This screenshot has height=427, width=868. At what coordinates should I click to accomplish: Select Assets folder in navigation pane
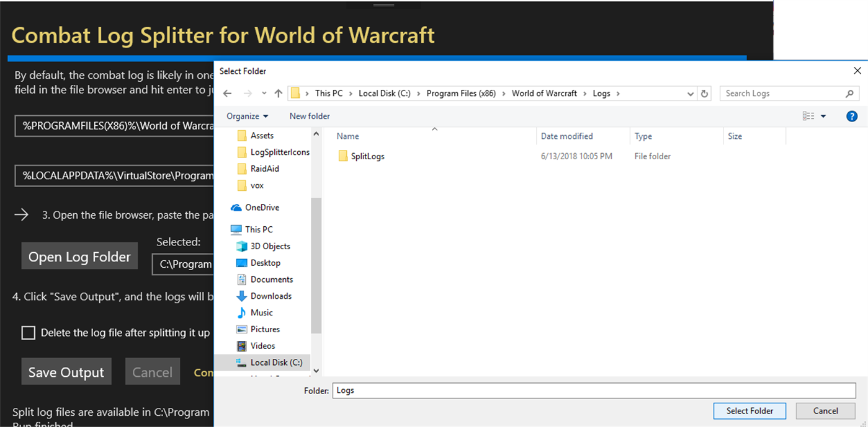255,135
